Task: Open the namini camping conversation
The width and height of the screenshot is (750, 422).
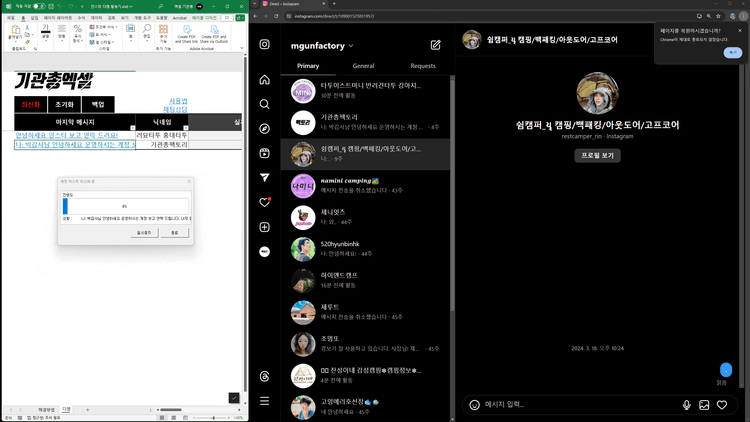Action: tap(365, 186)
